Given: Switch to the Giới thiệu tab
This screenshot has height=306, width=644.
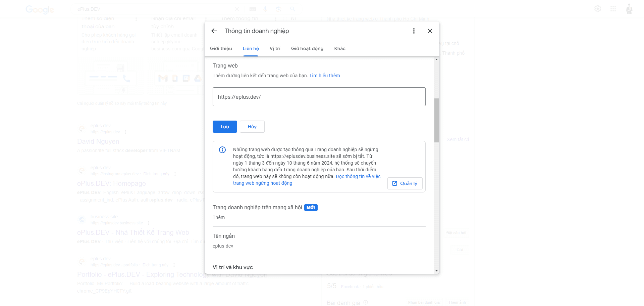Looking at the screenshot, I should pyautogui.click(x=221, y=48).
